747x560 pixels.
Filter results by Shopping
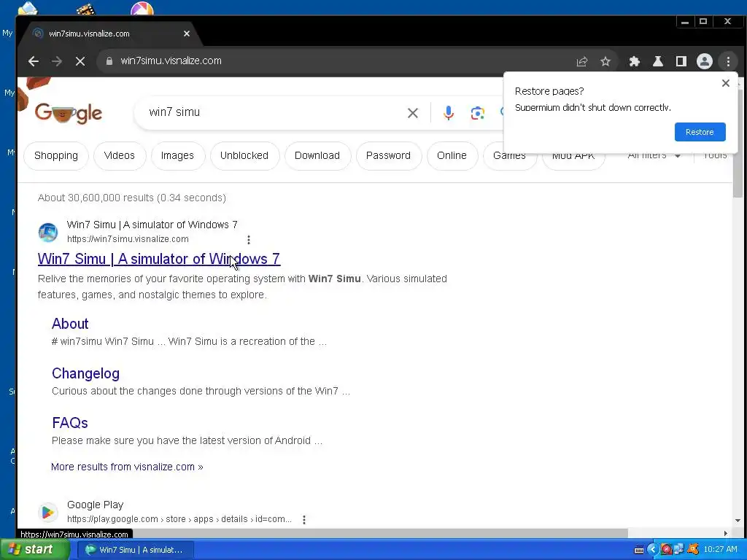[x=55, y=156]
